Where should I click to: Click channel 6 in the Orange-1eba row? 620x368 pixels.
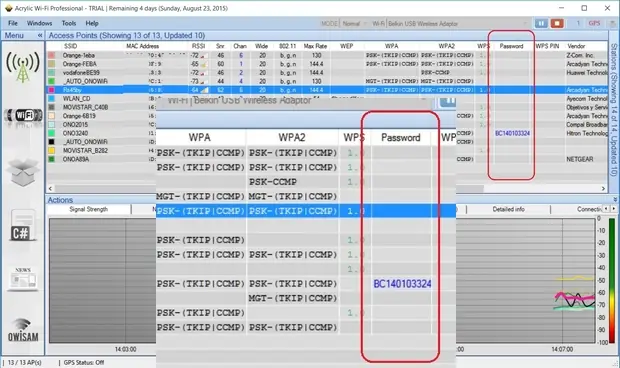coord(241,55)
